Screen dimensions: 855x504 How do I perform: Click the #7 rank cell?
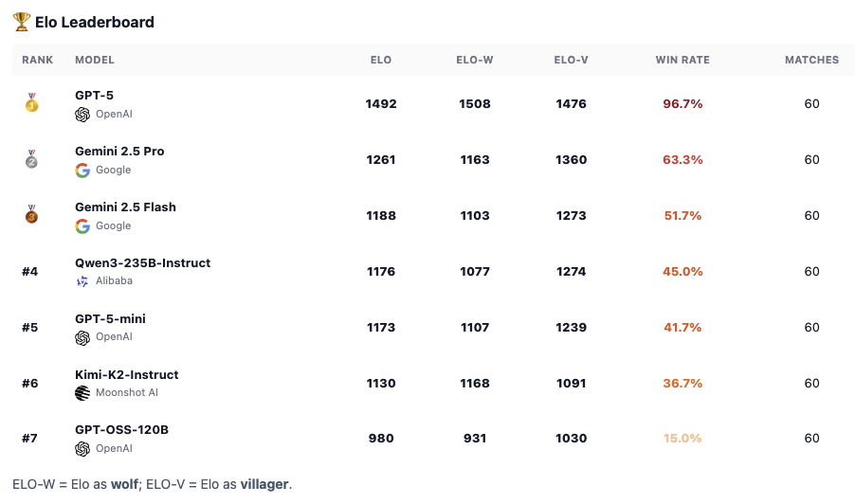point(30,439)
